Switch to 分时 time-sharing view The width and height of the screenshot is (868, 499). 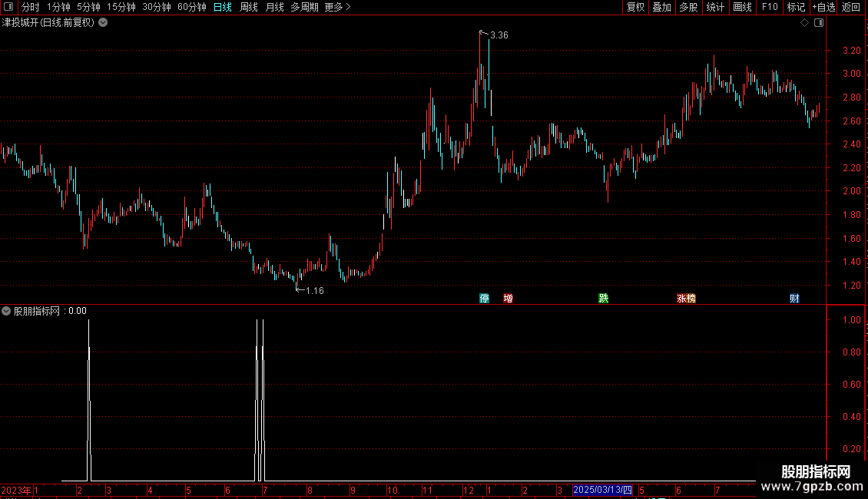pos(31,7)
